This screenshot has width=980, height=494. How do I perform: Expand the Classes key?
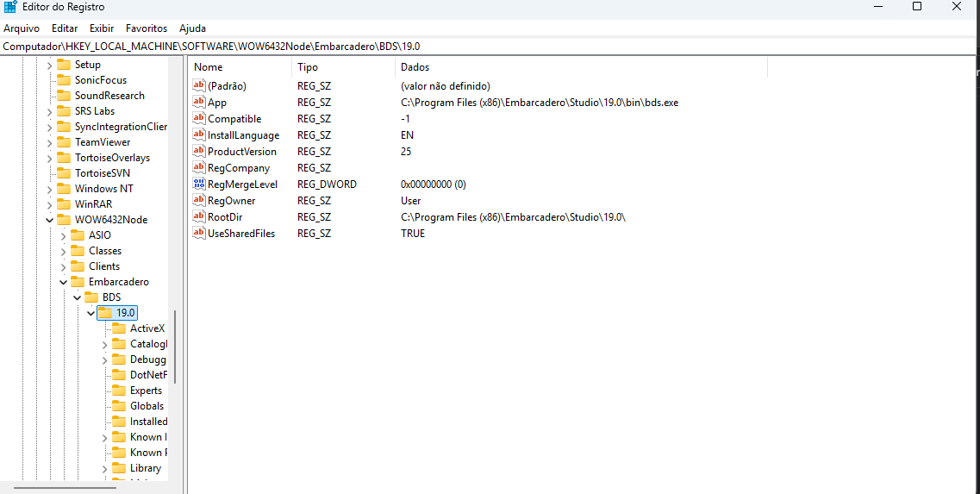[63, 251]
